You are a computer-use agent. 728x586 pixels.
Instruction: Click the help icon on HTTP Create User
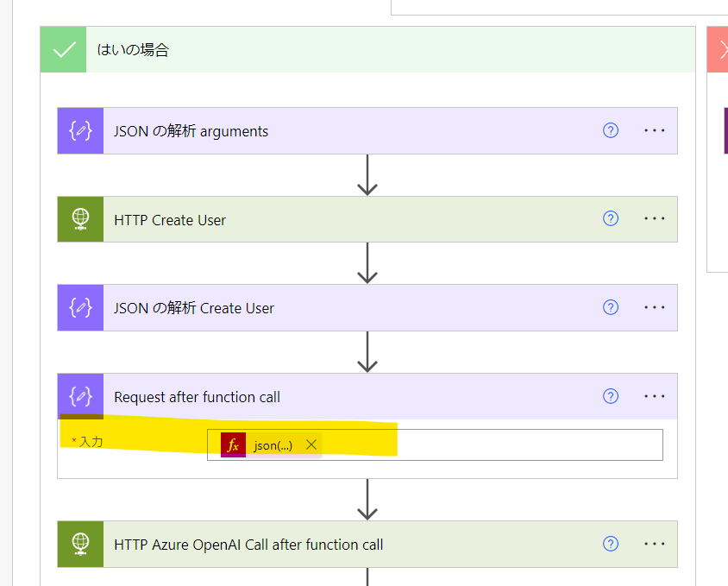pyautogui.click(x=611, y=218)
